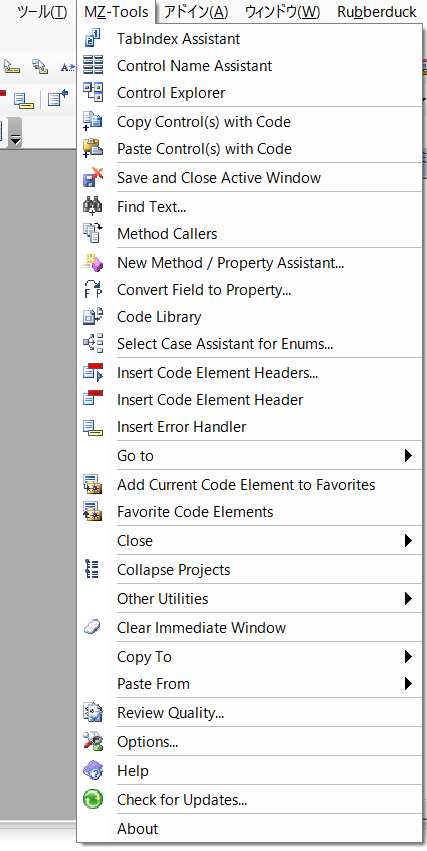Click the TabIndex Assistant icon
The width and height of the screenshot is (427, 851).
pos(93,39)
